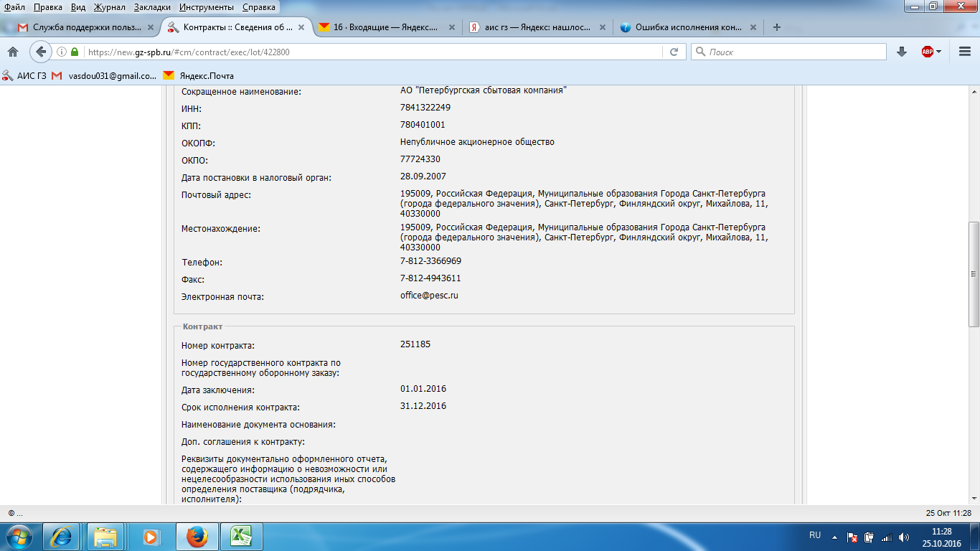
Task: Select the Контракты :: Сведения об tab
Action: tap(237, 27)
